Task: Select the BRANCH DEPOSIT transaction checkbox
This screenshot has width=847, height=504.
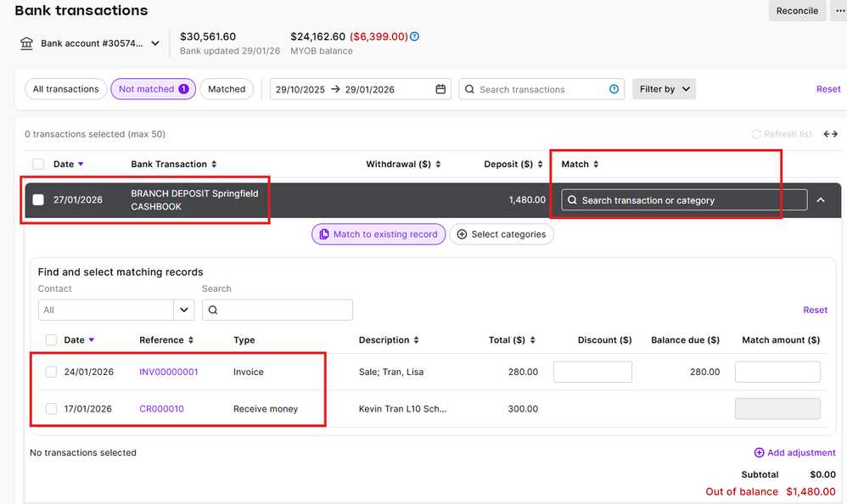Action: (x=37, y=200)
